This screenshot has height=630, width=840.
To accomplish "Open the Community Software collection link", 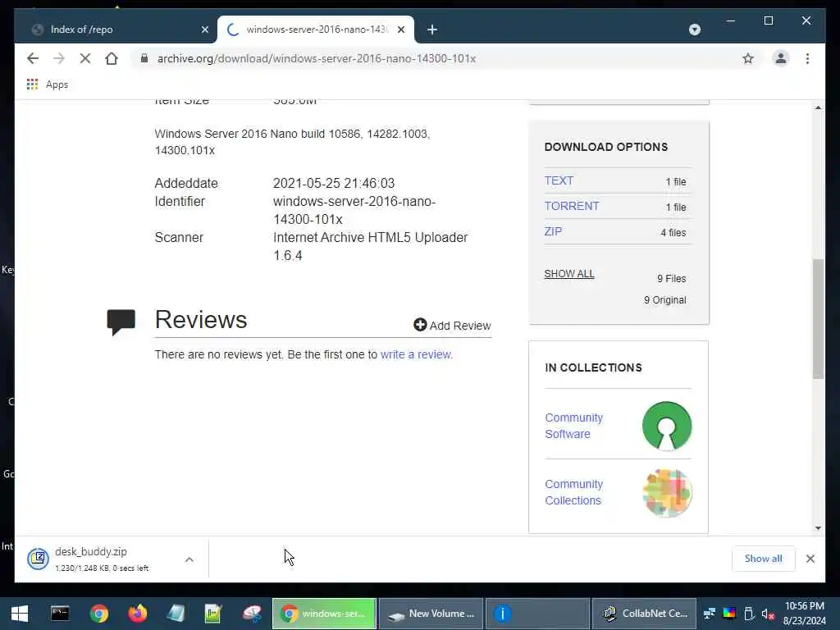I will [x=573, y=426].
